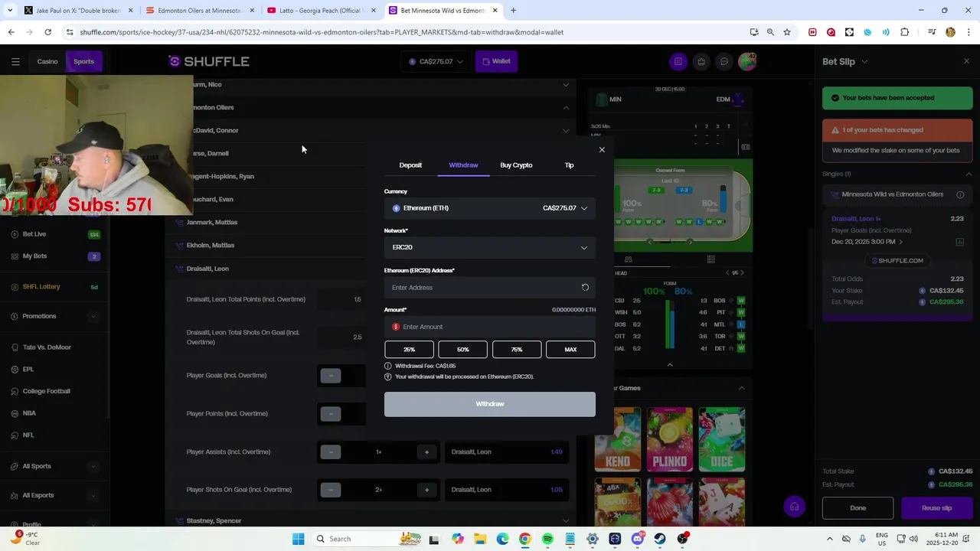Open the Tip tab
Image resolution: width=980 pixels, height=551 pixels.
point(569,165)
